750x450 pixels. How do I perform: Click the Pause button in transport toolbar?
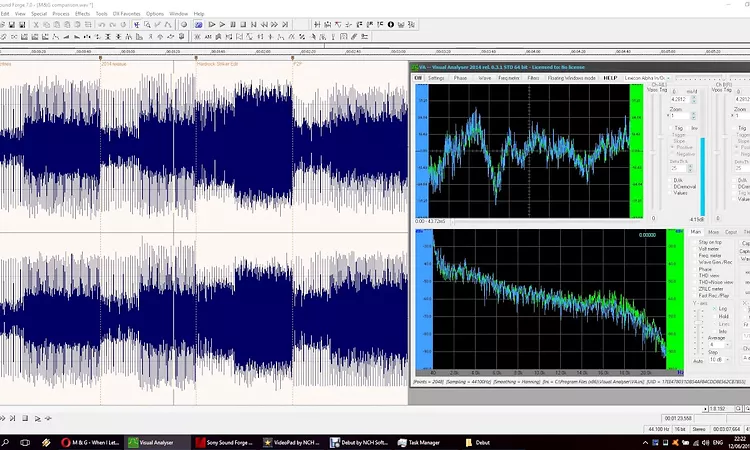coord(233,24)
